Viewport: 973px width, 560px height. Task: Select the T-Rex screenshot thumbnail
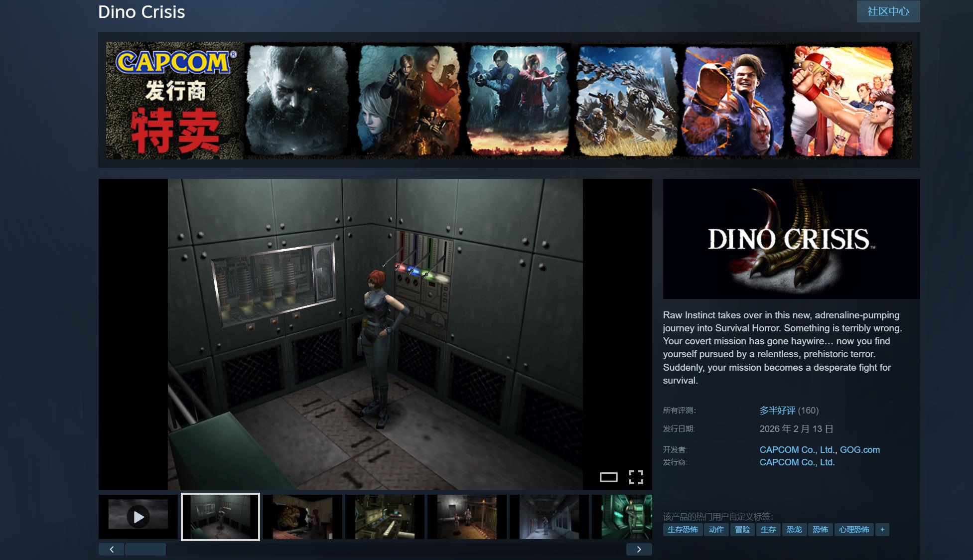click(302, 517)
